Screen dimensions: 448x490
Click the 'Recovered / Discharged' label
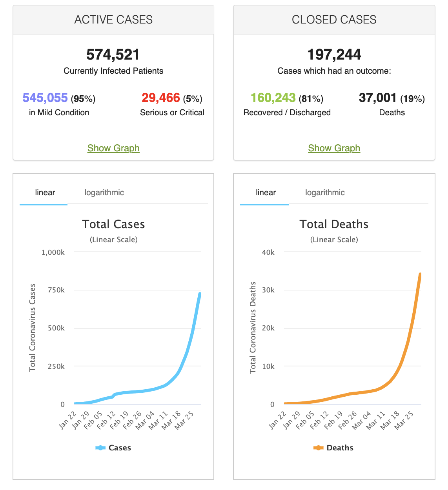pyautogui.click(x=287, y=113)
